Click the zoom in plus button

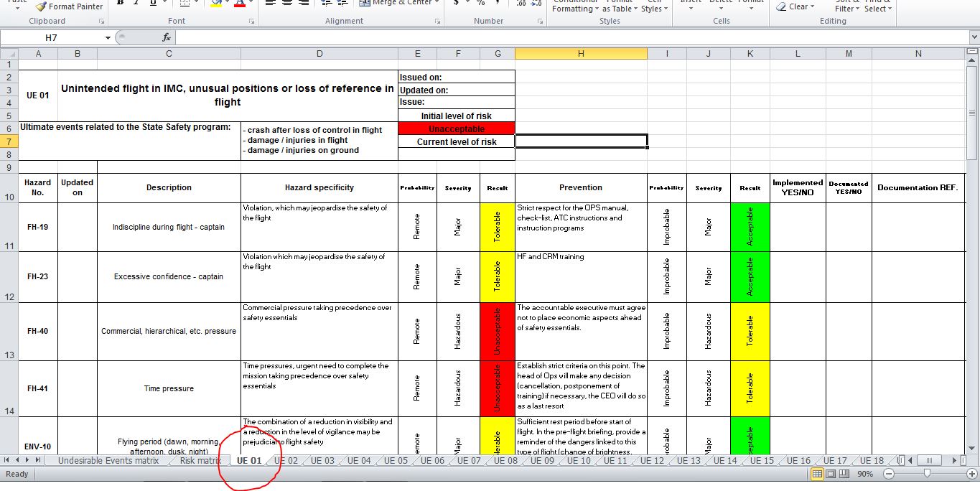(971, 474)
